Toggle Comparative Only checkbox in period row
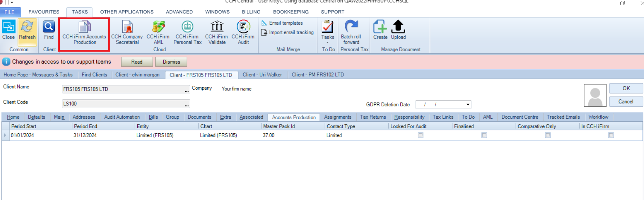Image resolution: width=644 pixels, height=200 pixels. click(x=548, y=135)
